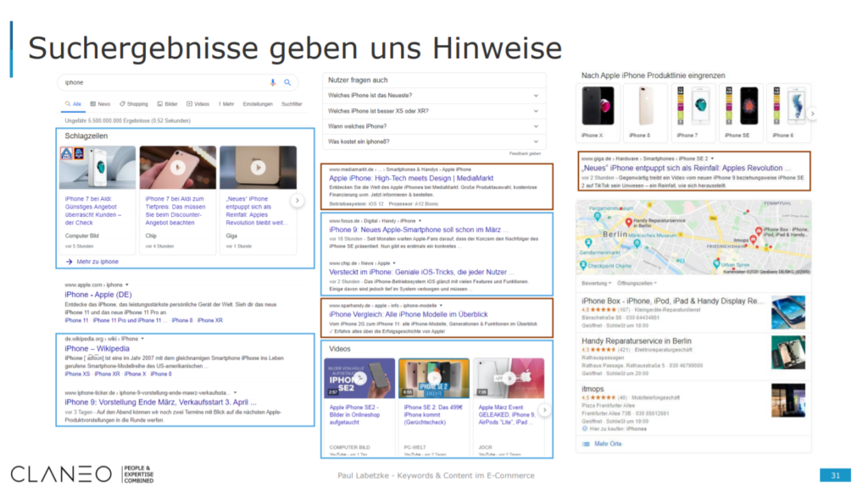
Task: Play the iPhone 7 bei Aldi Tiefpreis video thumbnail
Action: click(x=178, y=167)
